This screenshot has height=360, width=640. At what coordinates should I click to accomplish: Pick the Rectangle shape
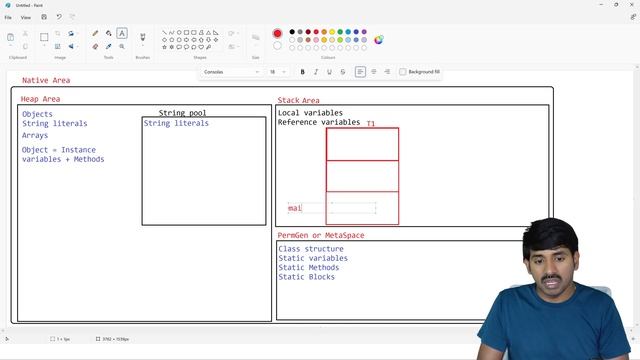click(186, 33)
